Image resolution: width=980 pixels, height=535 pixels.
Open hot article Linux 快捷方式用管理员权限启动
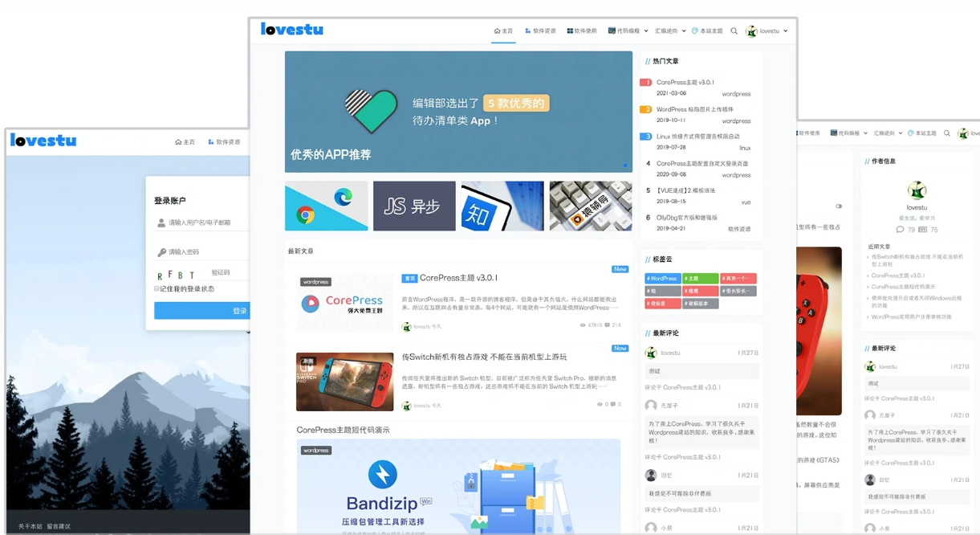(698, 137)
